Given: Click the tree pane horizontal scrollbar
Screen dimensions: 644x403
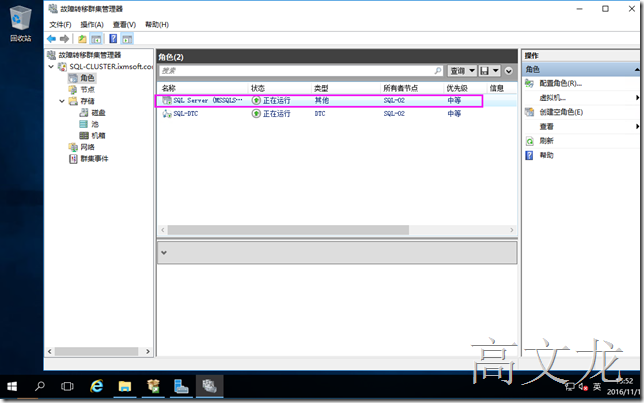Looking at the screenshot, I should pyautogui.click(x=96, y=352).
